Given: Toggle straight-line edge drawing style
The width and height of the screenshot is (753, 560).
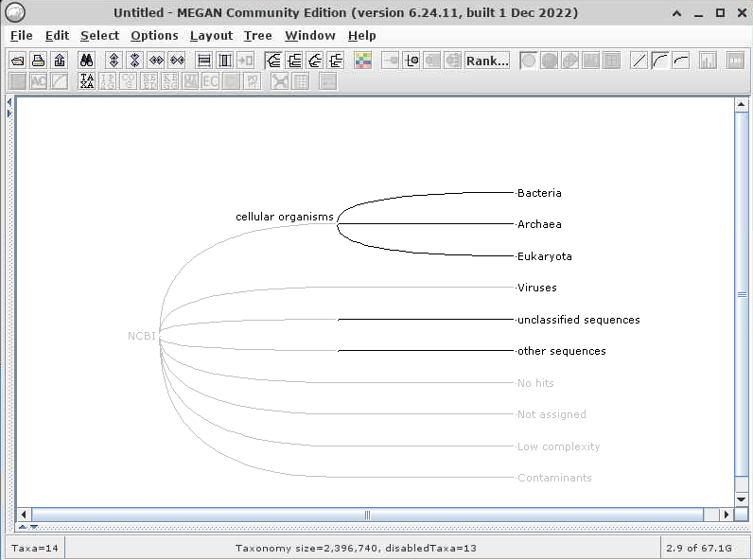Looking at the screenshot, I should tap(639, 61).
